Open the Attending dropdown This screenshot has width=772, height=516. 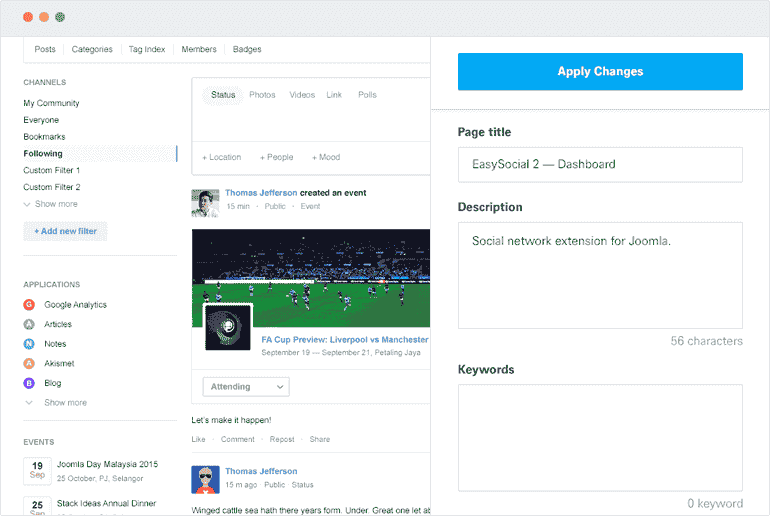(x=246, y=387)
